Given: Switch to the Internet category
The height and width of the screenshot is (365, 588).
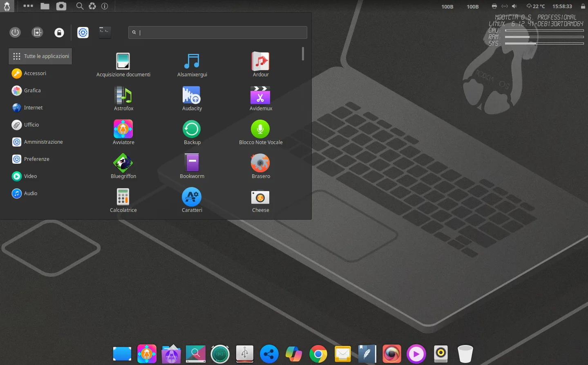Looking at the screenshot, I should [33, 107].
